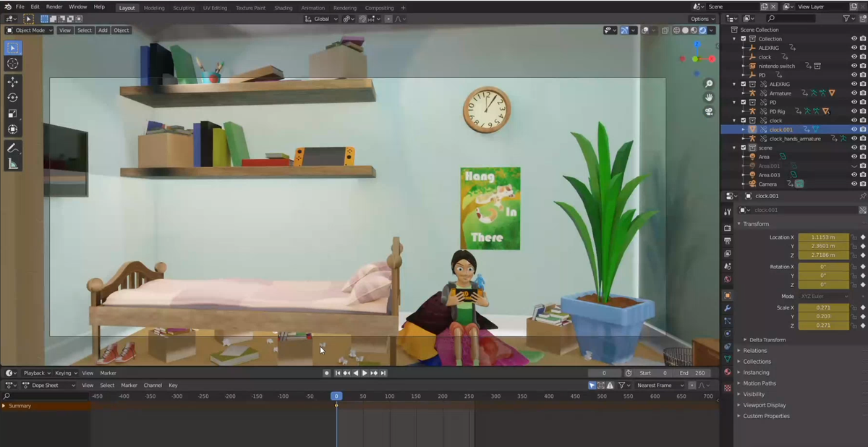The image size is (868, 447).
Task: Open the Scene properties tab
Action: 727,266
